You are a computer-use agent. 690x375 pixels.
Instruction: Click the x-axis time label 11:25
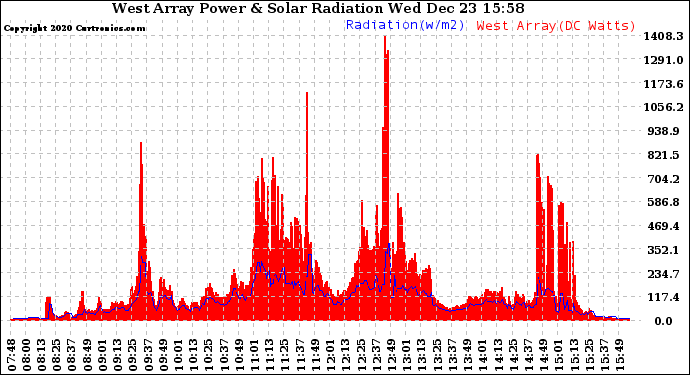coord(285,355)
